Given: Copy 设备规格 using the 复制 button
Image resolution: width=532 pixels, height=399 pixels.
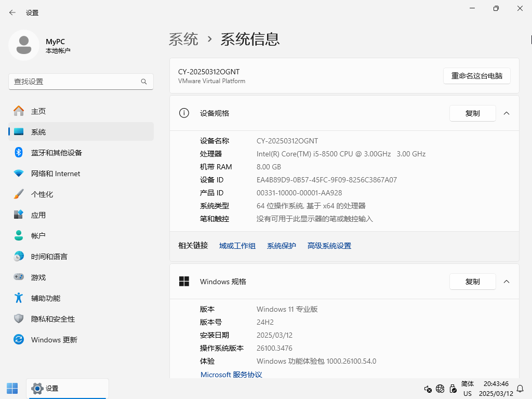Looking at the screenshot, I should tap(472, 113).
